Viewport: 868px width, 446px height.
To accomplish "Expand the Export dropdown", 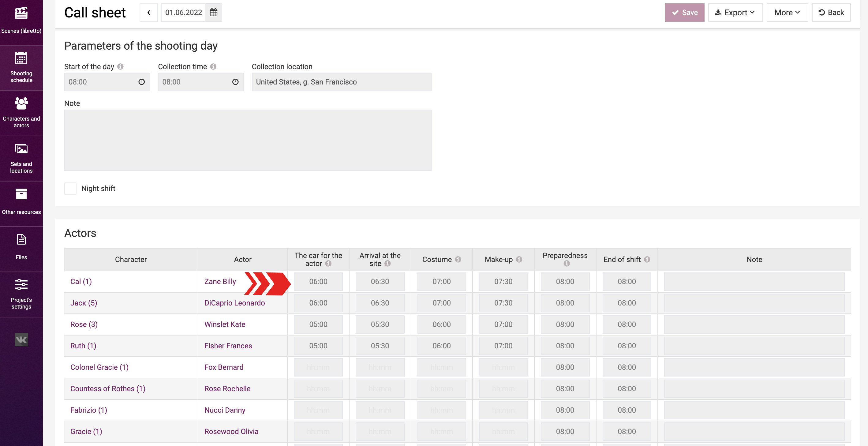I will (735, 13).
